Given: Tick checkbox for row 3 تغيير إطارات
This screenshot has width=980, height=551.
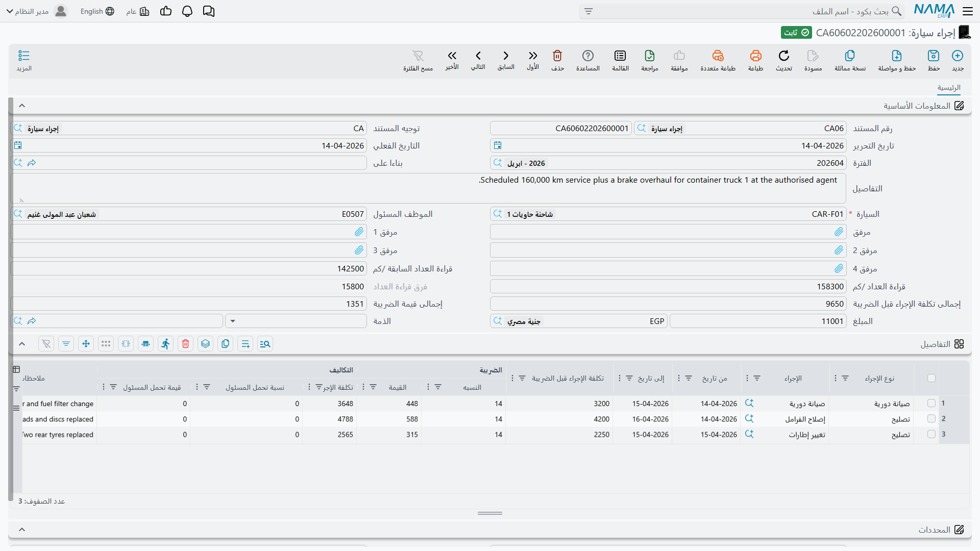Looking at the screenshot, I should (932, 435).
